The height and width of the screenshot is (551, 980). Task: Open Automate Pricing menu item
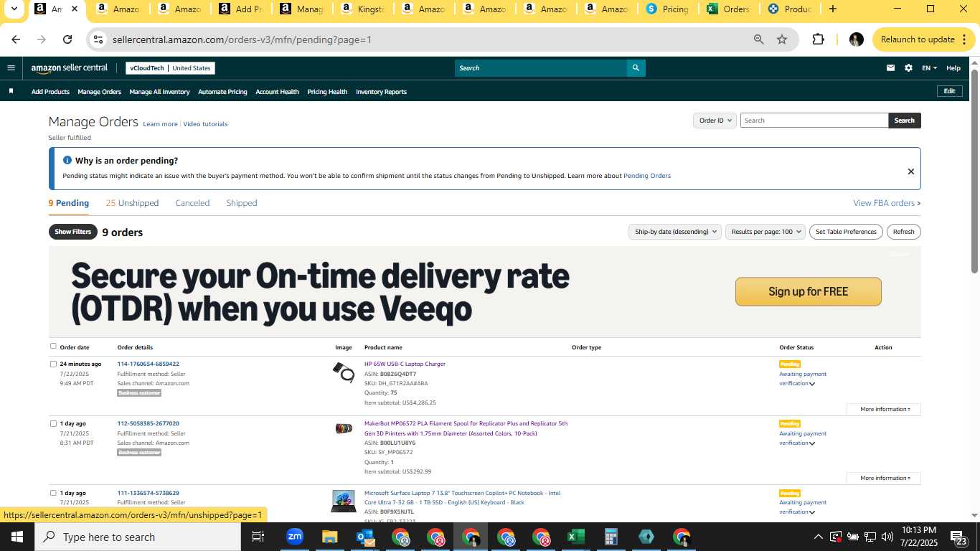pyautogui.click(x=222, y=92)
